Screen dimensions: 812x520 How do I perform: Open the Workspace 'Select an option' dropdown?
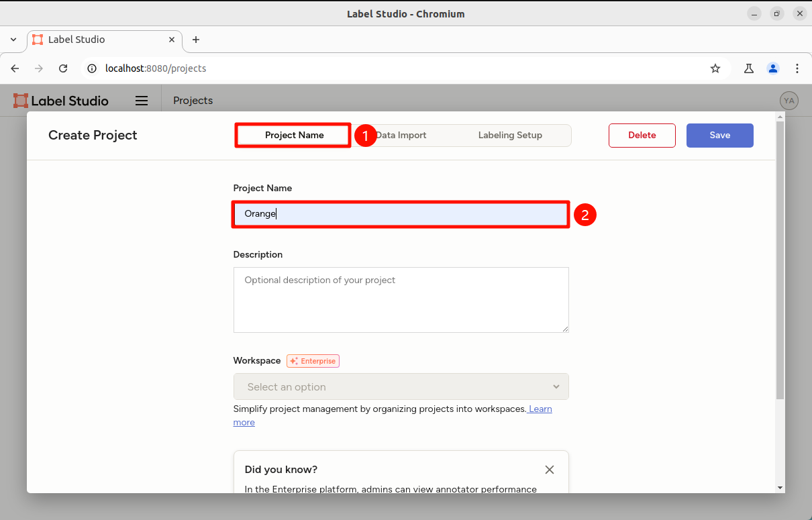(401, 386)
